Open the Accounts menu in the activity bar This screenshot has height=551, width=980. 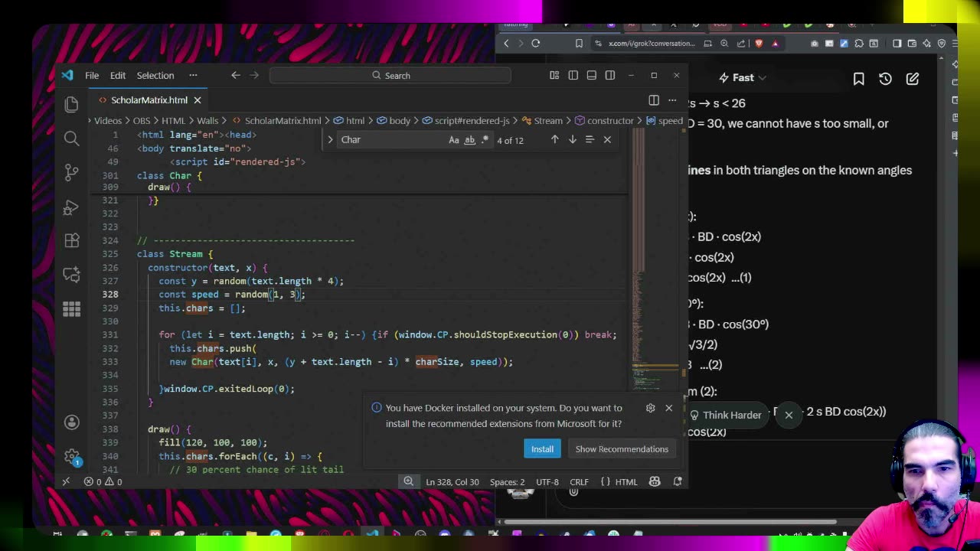pos(71,422)
